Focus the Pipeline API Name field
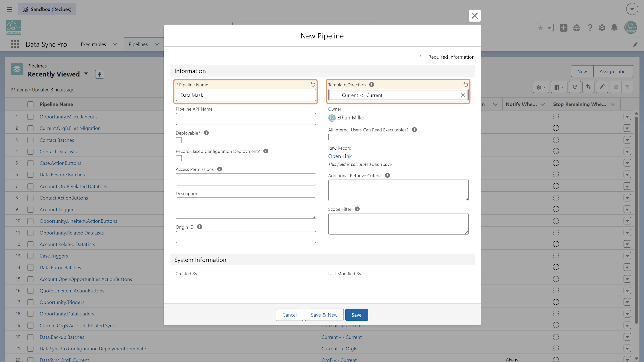 pos(246,119)
